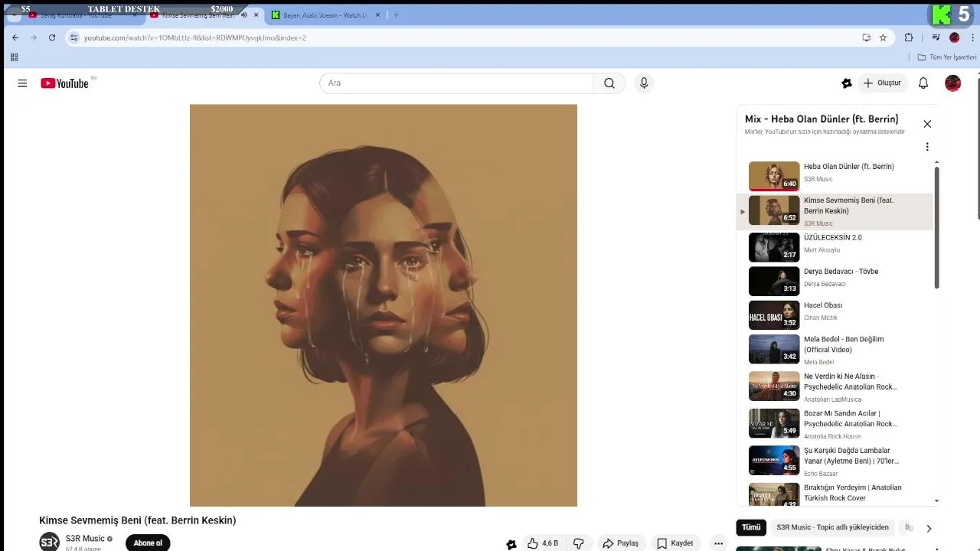Play Bozar Mı Sandın Acılar track
This screenshot has height=551, width=980.
click(835, 423)
